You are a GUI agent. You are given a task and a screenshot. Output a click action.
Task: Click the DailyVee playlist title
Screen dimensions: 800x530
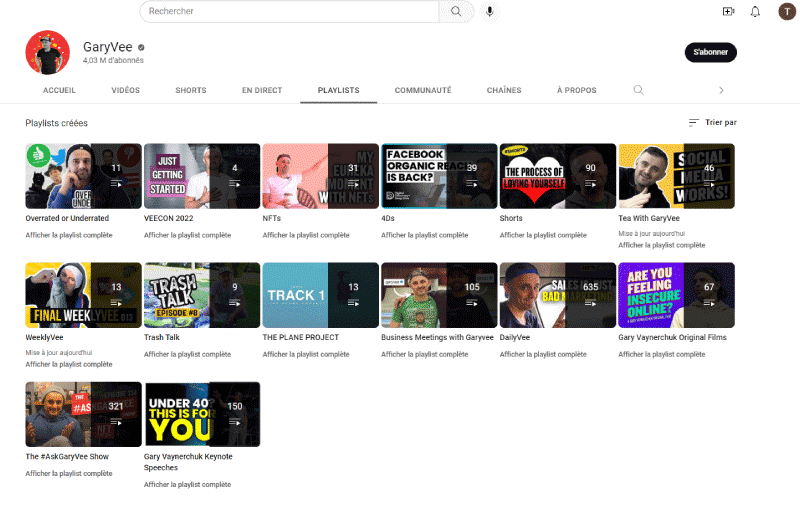point(515,337)
